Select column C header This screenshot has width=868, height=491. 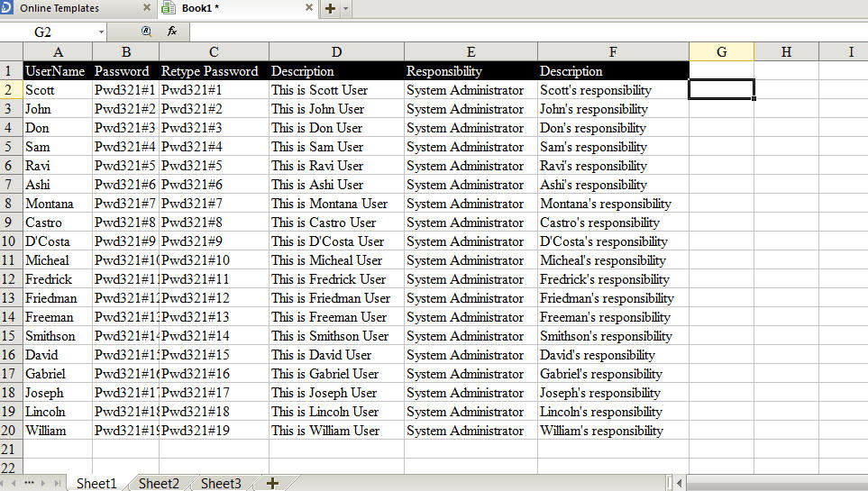tap(214, 52)
